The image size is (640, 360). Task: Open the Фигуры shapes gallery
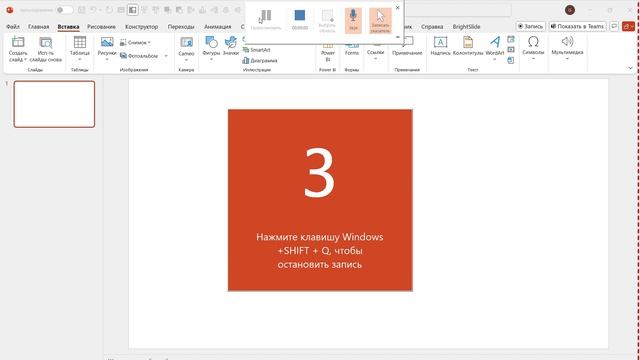[x=211, y=48]
